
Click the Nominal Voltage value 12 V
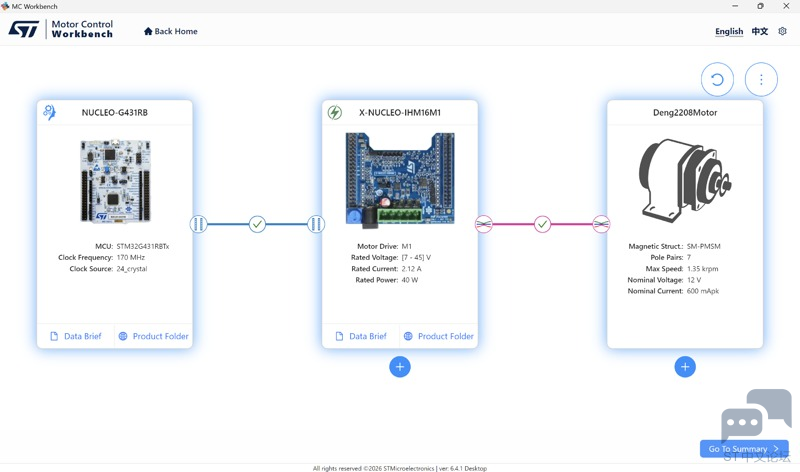coord(694,280)
